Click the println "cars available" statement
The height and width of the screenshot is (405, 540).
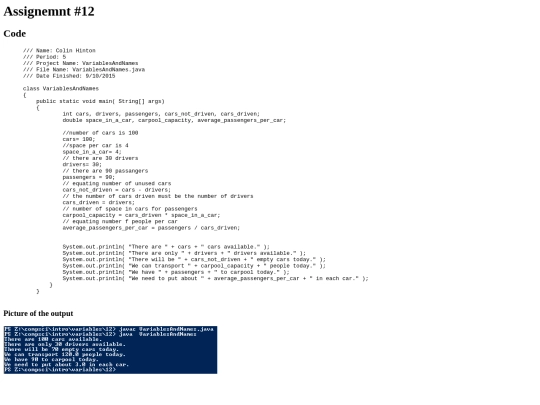(166, 247)
